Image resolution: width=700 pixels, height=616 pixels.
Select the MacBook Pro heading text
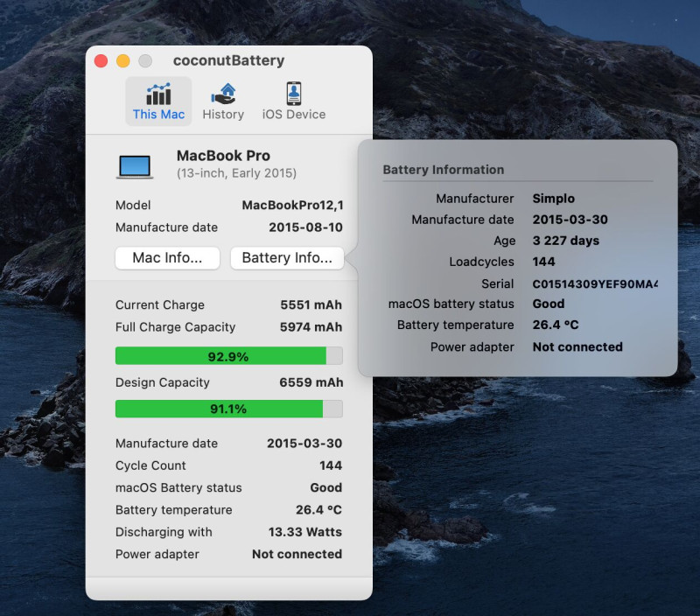tap(223, 156)
